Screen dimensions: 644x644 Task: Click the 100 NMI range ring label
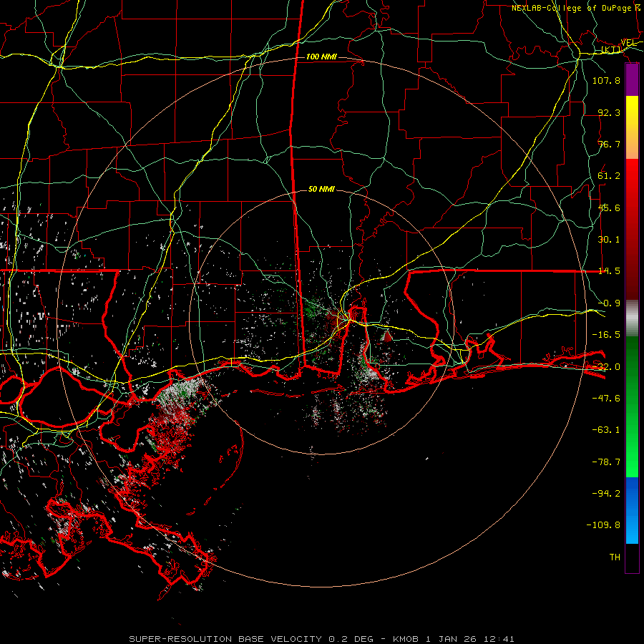[321, 57]
